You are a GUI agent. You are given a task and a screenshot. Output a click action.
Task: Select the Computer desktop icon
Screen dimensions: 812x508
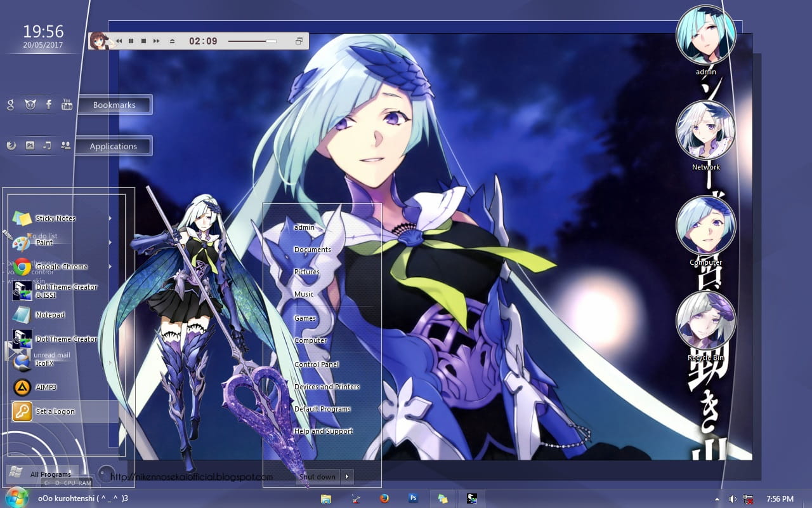coord(706,225)
